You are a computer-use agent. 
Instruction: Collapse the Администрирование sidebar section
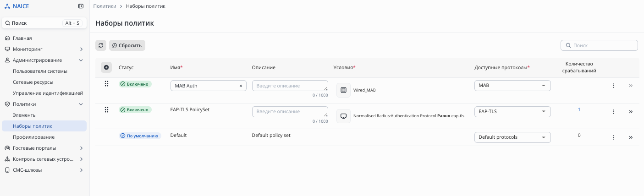(81, 60)
